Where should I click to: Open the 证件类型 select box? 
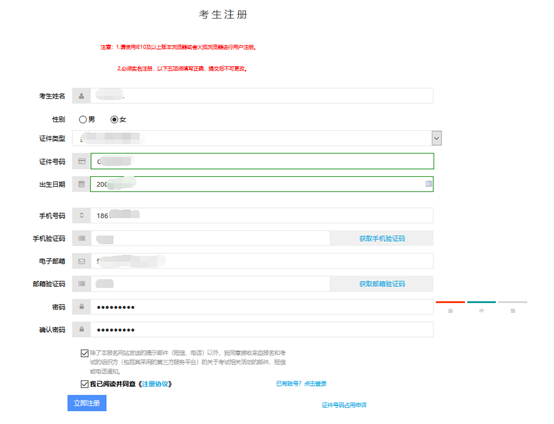coord(257,138)
